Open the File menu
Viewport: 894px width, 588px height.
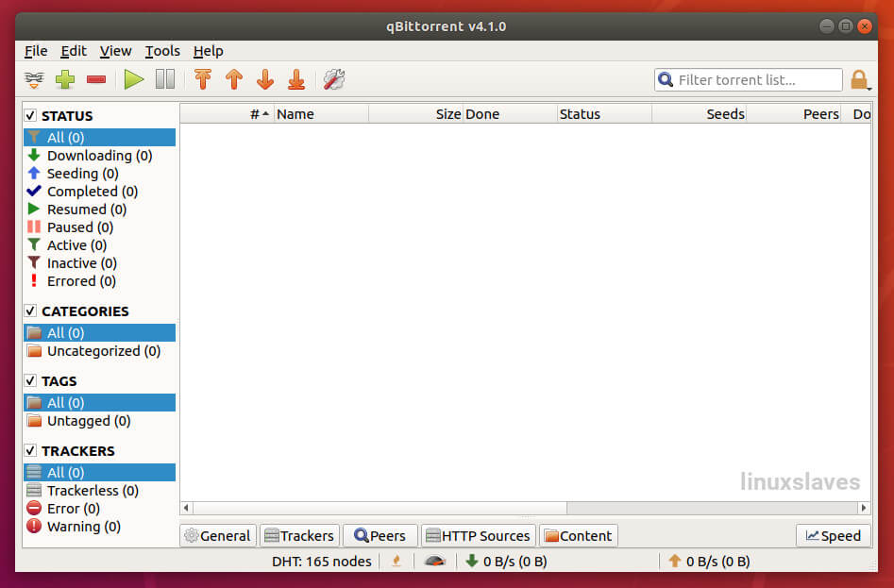[36, 51]
